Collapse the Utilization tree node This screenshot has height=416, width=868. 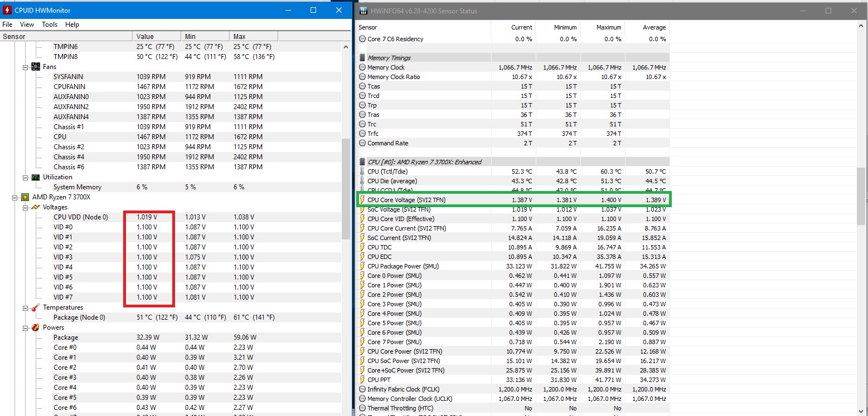(26, 177)
